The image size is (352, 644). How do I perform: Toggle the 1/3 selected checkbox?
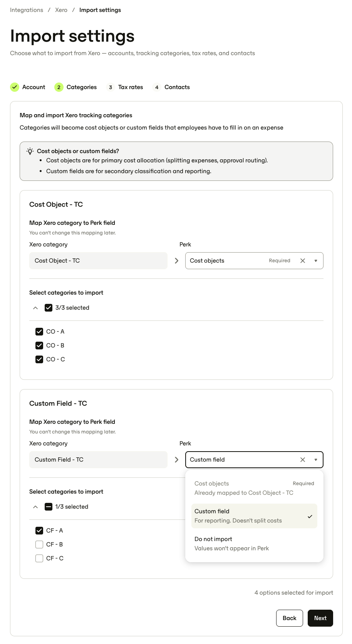click(49, 507)
